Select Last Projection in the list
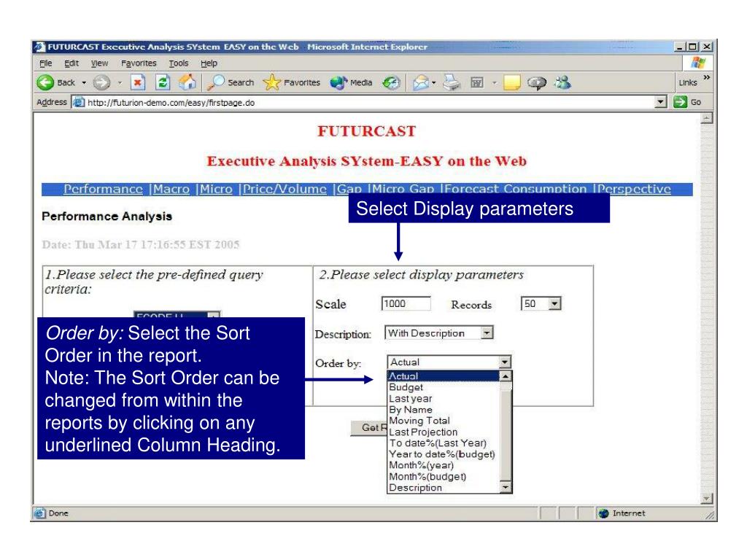 pos(444,432)
